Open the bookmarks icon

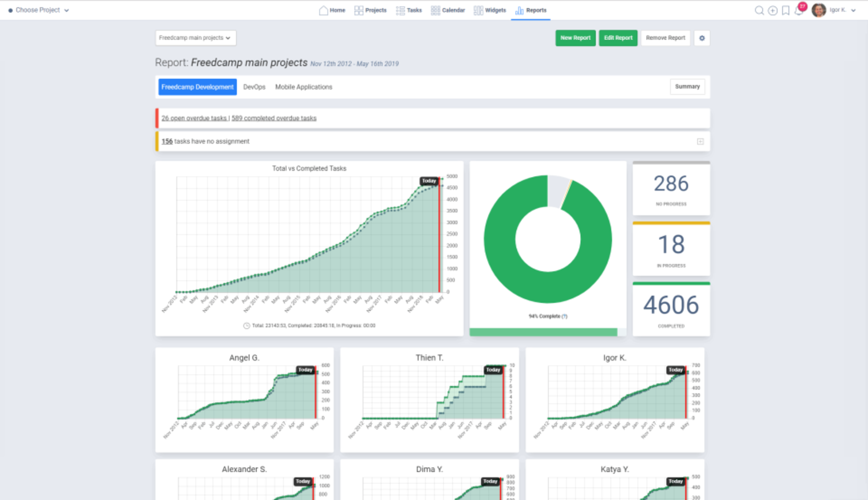pos(785,11)
